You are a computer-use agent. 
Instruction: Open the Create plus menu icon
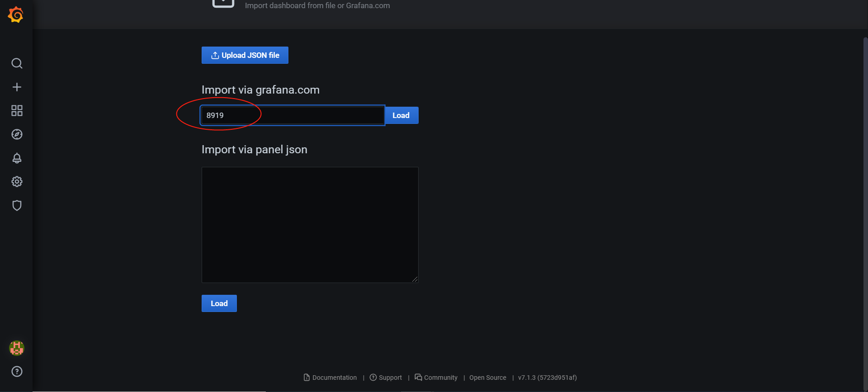[17, 87]
